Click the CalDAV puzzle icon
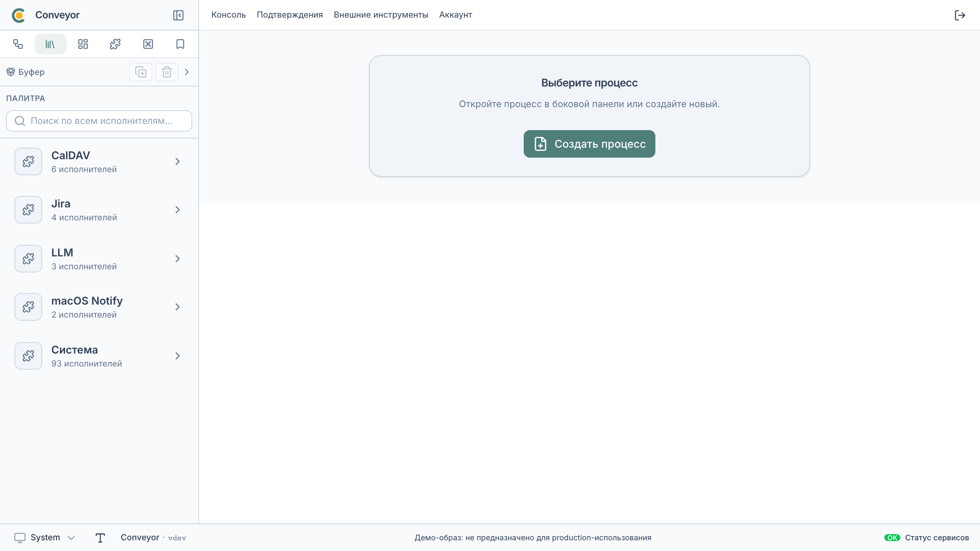 click(x=28, y=161)
